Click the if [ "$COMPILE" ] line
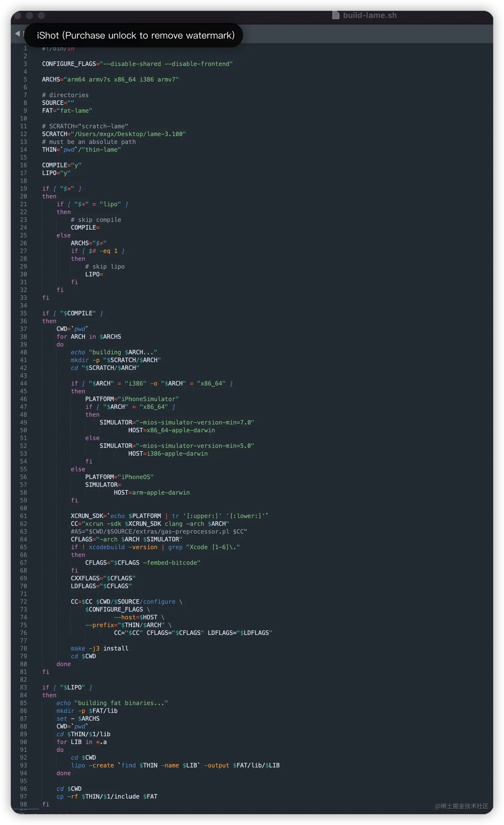This screenshot has width=504, height=825. [x=73, y=313]
